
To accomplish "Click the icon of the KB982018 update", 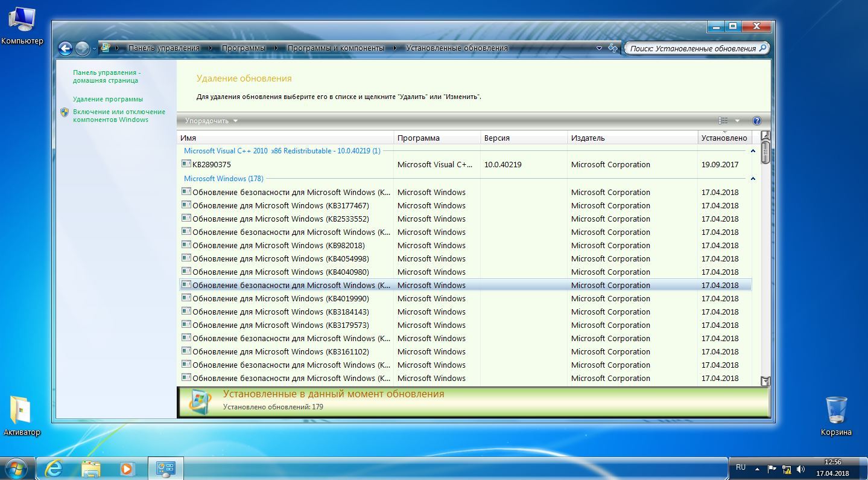I will (x=186, y=245).
